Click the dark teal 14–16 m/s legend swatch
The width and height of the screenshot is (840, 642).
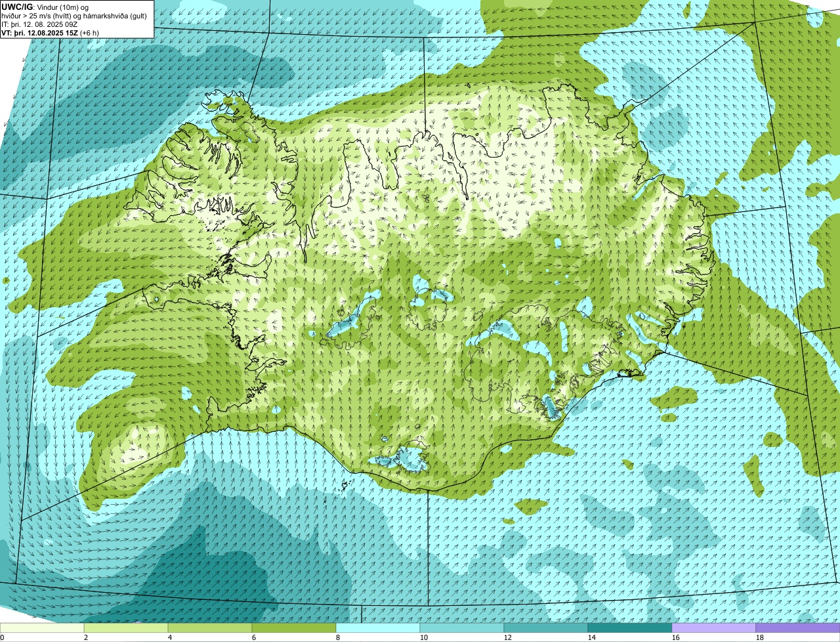[630, 628]
